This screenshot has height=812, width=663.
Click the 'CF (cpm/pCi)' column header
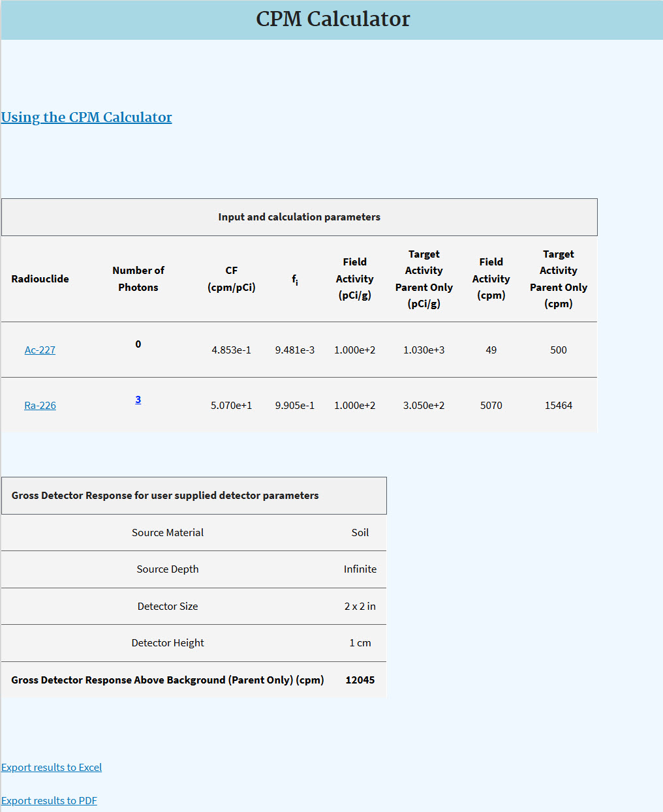231,279
